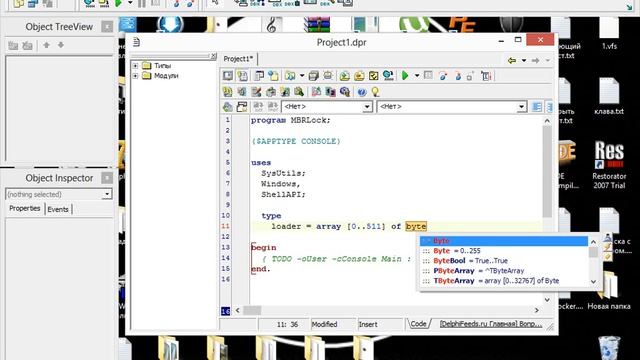
Task: Toggle between form and unit icon
Action: (x=273, y=76)
